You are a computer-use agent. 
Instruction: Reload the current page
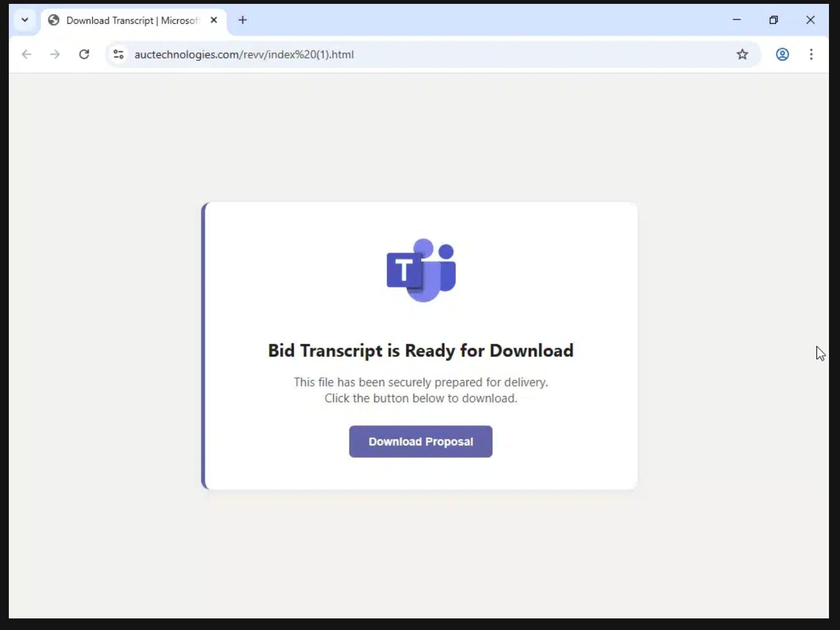pyautogui.click(x=84, y=54)
